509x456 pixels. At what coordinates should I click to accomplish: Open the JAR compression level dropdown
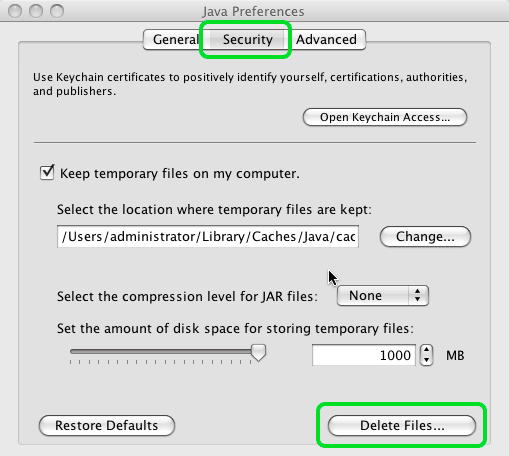(383, 296)
